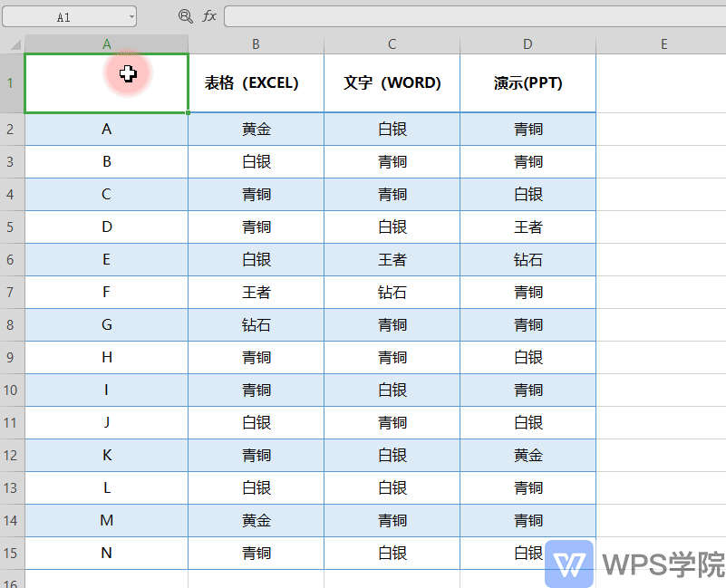The image size is (726, 588).
Task: Select cell with letter F in row 7
Action: pyautogui.click(x=106, y=292)
